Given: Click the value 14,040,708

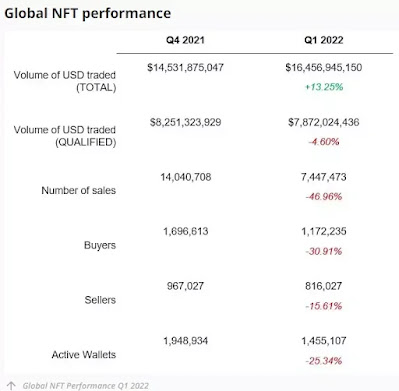Looking at the screenshot, I should click(186, 177).
